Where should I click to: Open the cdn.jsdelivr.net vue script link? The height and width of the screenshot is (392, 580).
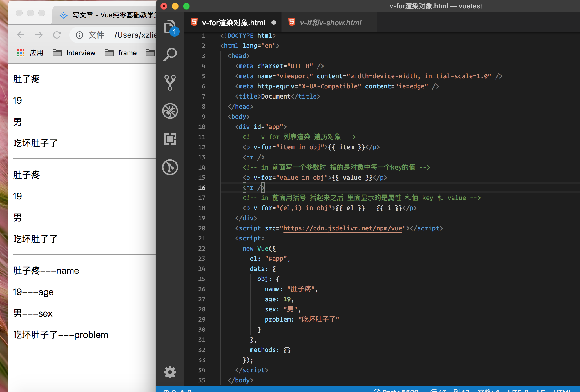342,228
